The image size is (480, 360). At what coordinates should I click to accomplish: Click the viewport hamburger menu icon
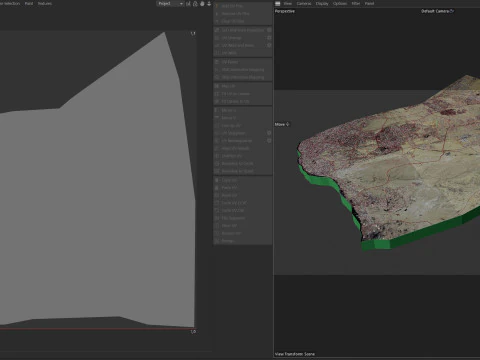tap(277, 4)
